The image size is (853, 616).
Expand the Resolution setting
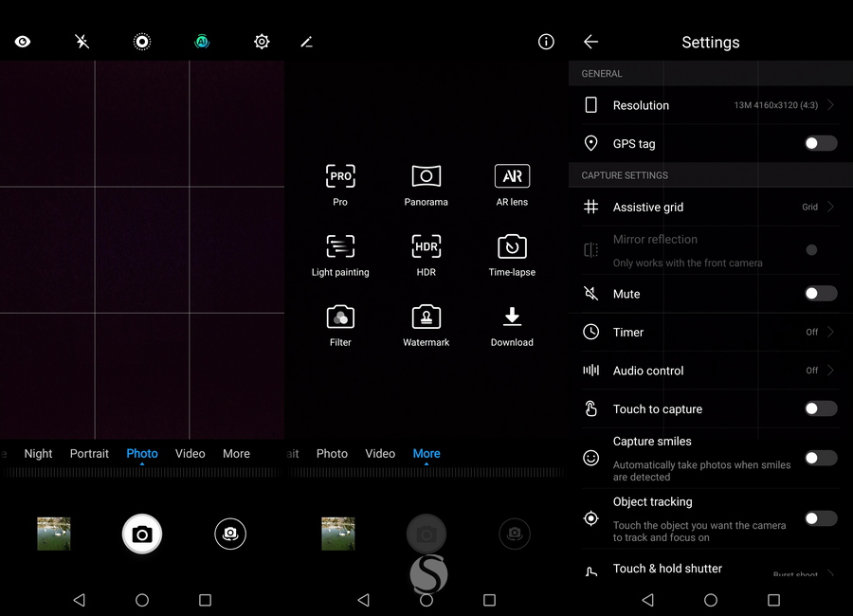pos(709,105)
